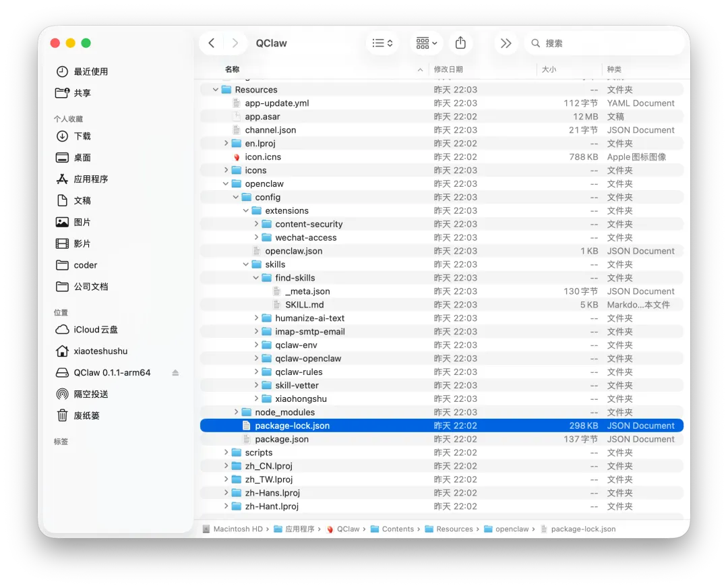Select the zh_CN.lproj folder row
The image size is (728, 588).
tap(442, 466)
